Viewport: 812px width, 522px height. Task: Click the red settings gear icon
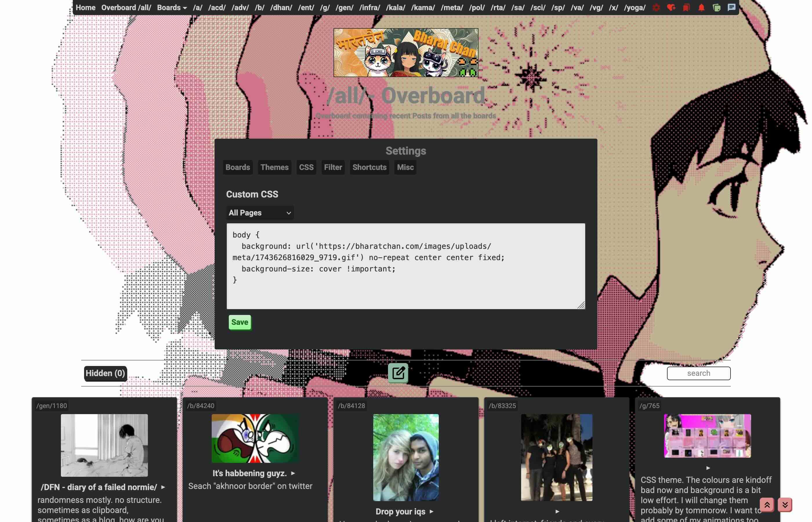click(656, 8)
